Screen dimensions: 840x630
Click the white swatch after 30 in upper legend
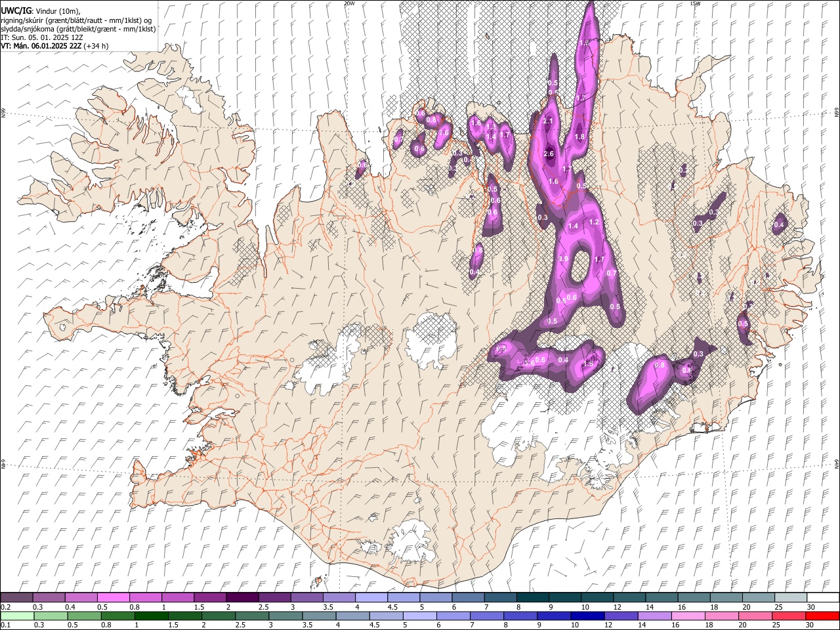click(x=822, y=598)
